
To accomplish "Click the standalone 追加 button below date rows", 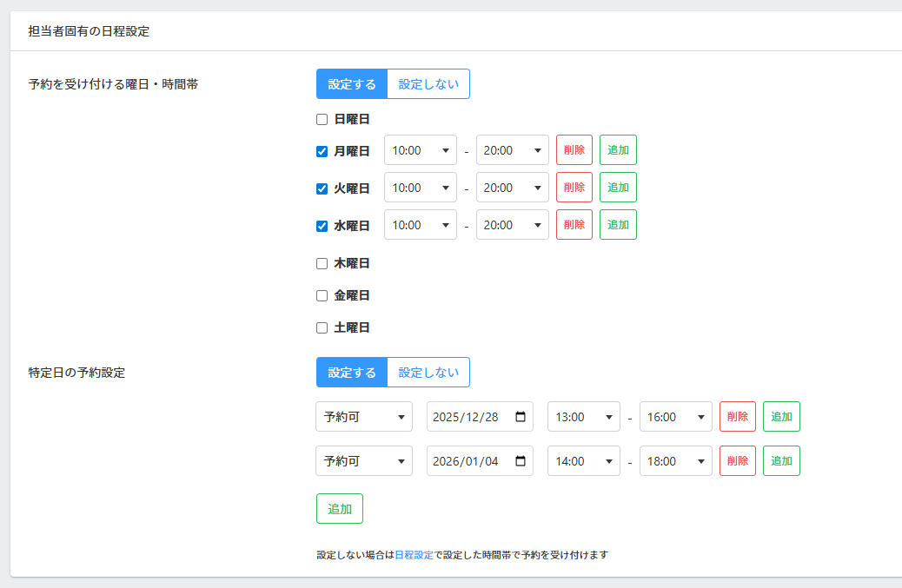I will point(339,509).
